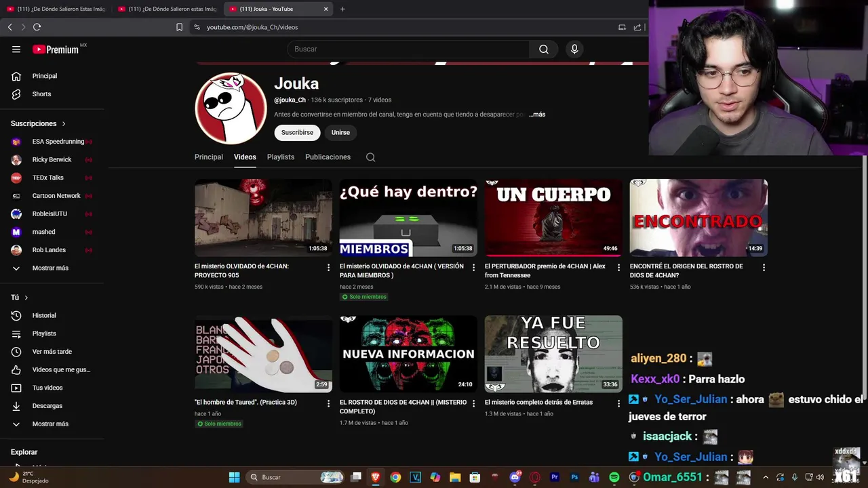868x488 pixels.
Task: Switch to first browser tab ¿De Dónde Salieron
Action: click(x=56, y=9)
